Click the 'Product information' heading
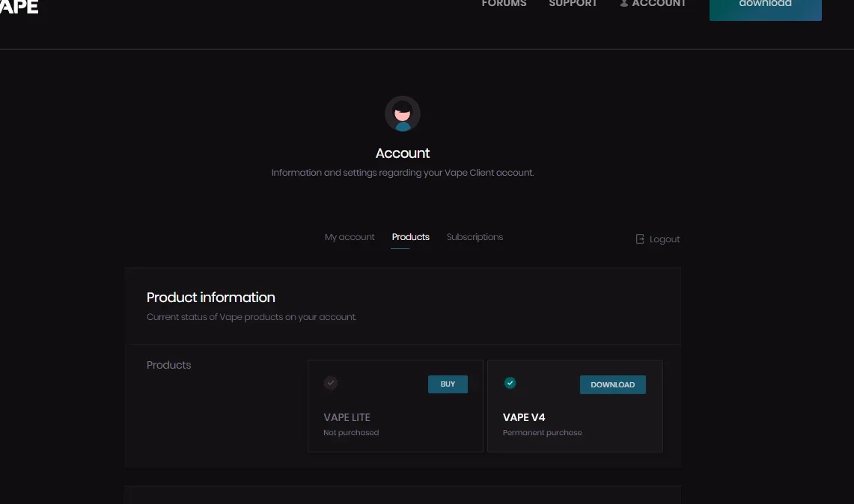The image size is (854, 504). (x=211, y=298)
